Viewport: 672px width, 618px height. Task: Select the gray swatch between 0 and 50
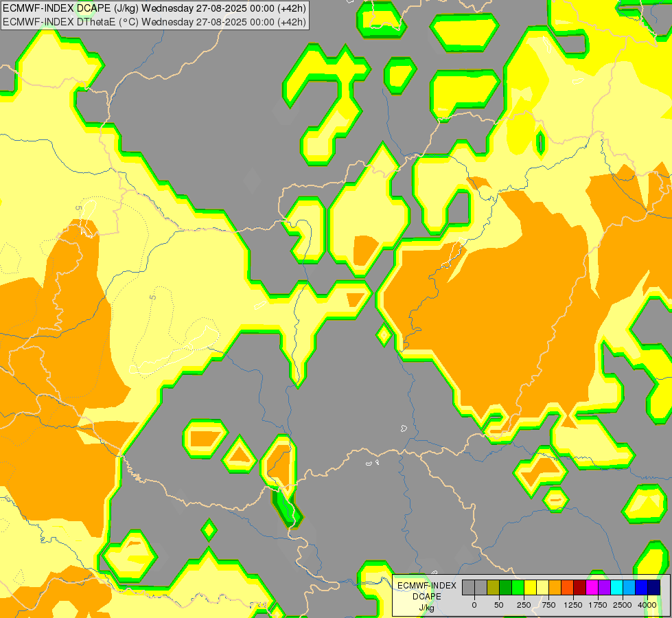[x=480, y=587]
